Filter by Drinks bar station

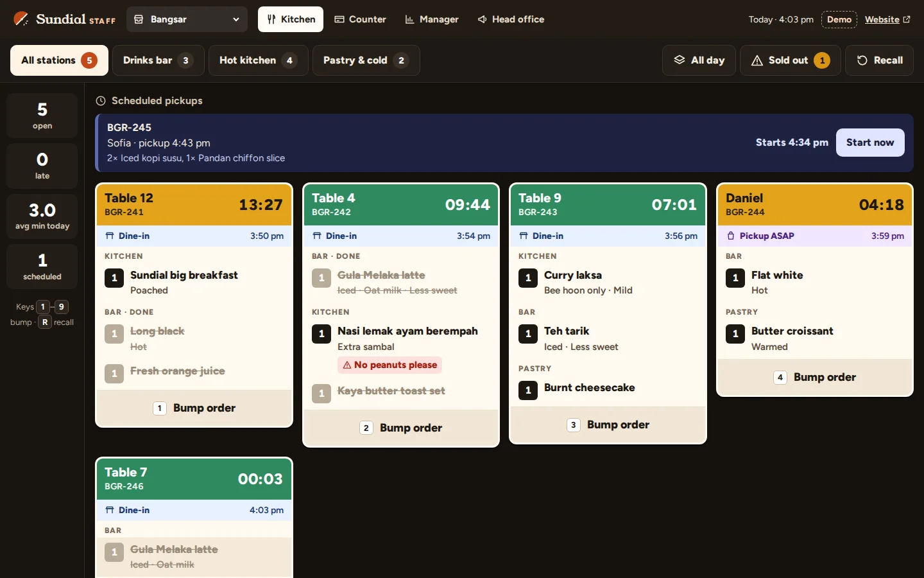click(x=158, y=60)
